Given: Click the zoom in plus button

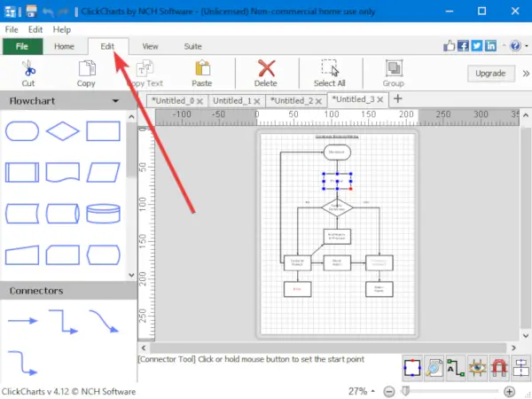Looking at the screenshot, I should pos(509,392).
